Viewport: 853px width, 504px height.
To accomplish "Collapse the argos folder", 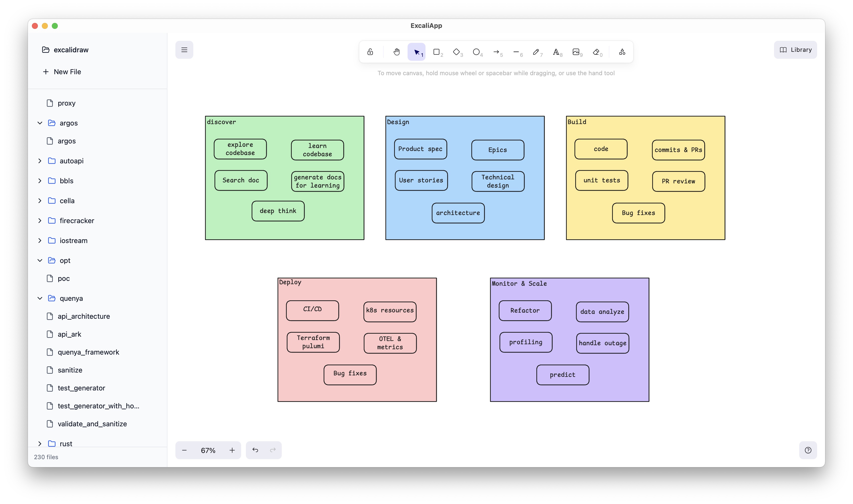I will pos(40,123).
